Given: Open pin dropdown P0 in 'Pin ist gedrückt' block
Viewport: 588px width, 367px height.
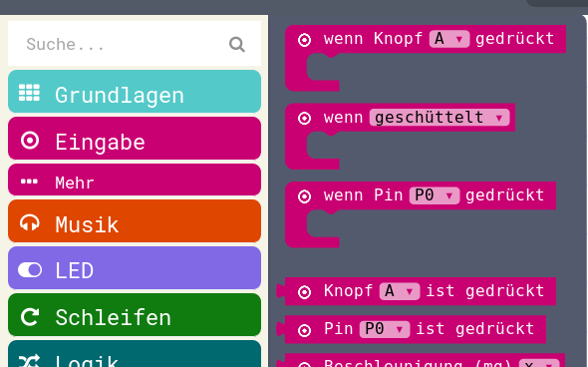Looking at the screenshot, I should coord(385,329).
